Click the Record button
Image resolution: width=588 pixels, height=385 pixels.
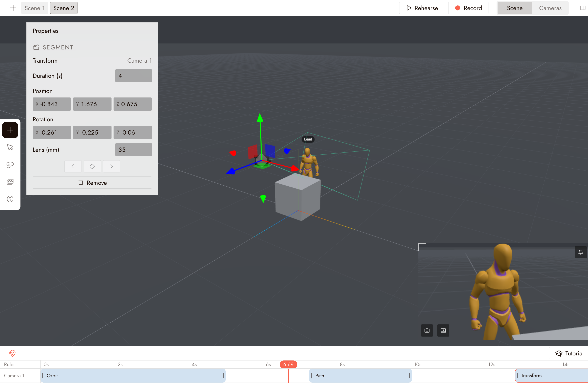coord(468,8)
